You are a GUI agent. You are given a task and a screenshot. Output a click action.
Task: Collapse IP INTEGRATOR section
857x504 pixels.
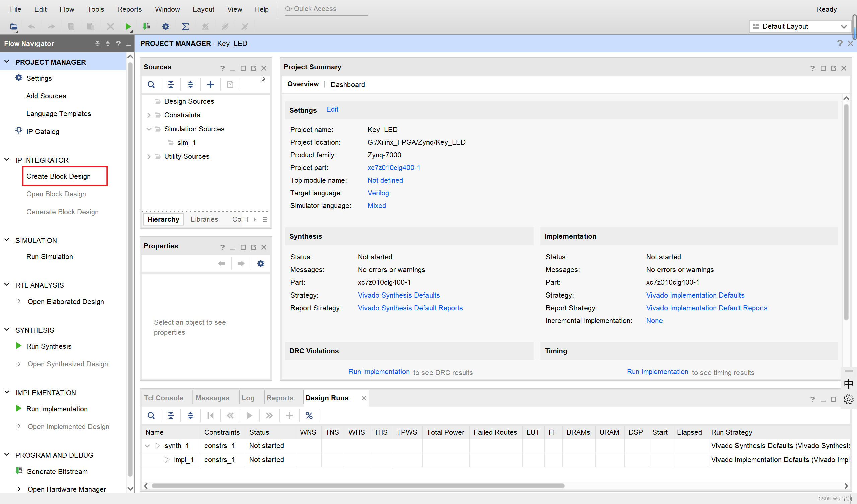(7, 160)
